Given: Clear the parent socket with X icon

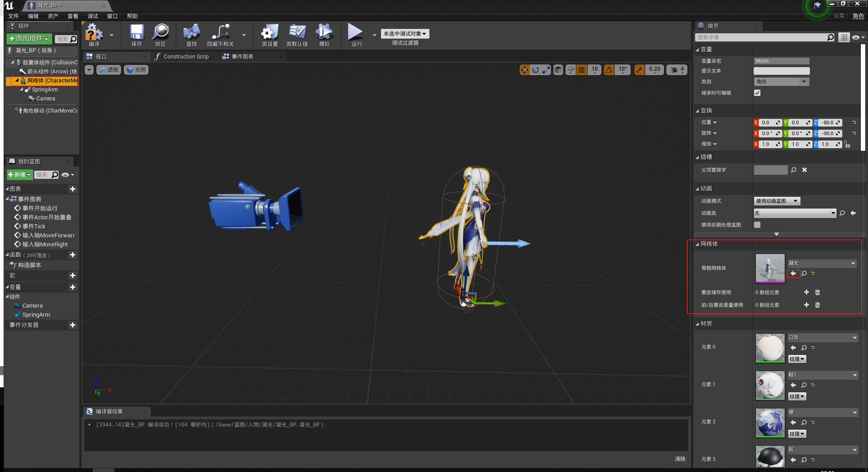Looking at the screenshot, I should click(x=805, y=170).
